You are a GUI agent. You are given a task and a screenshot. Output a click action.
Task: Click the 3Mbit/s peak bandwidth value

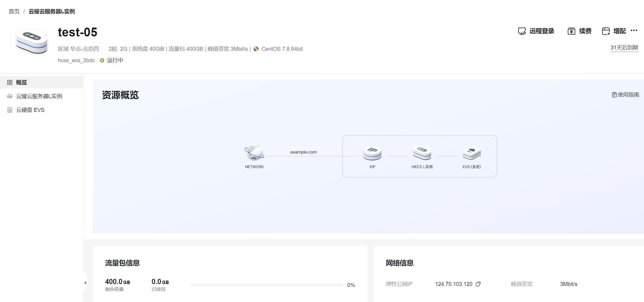point(569,284)
